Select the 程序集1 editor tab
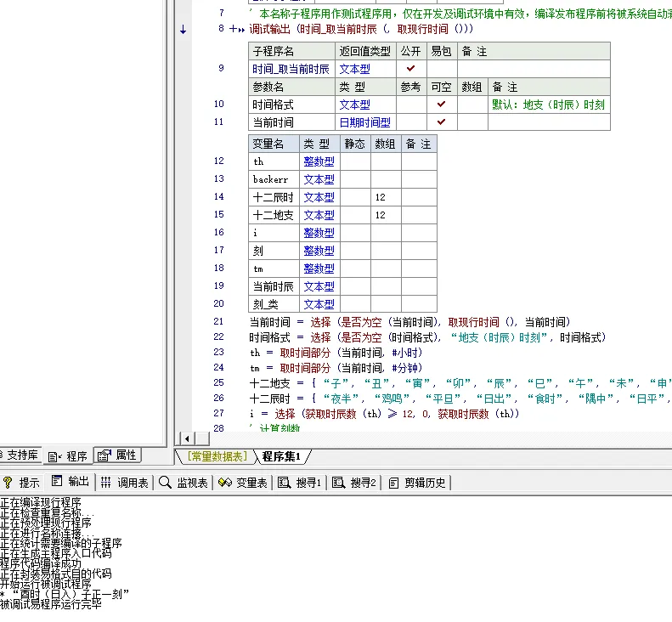 click(285, 457)
